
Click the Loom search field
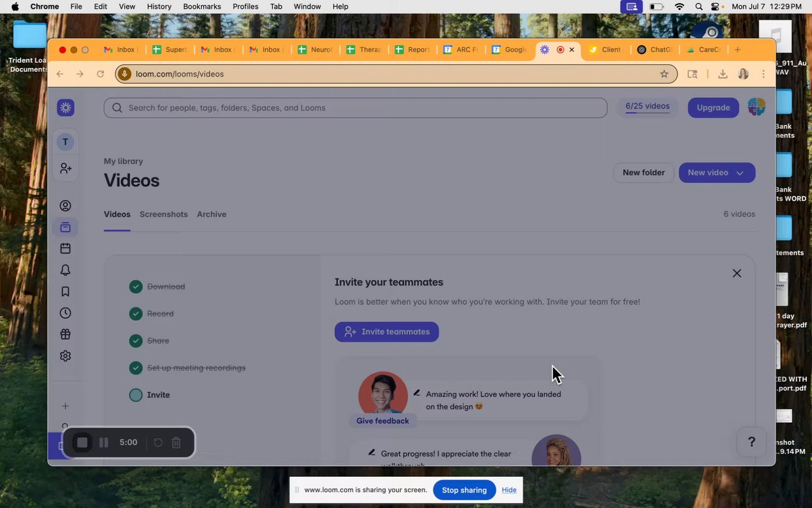tap(355, 108)
